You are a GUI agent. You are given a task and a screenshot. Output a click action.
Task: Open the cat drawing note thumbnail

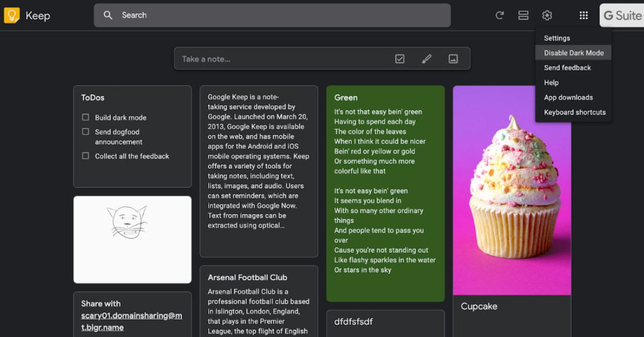pos(132,239)
